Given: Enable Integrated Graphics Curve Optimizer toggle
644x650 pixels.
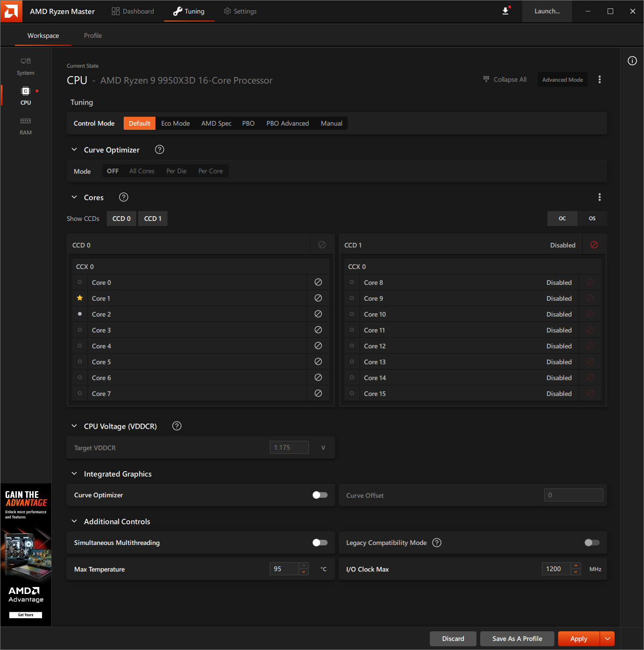Looking at the screenshot, I should point(320,495).
